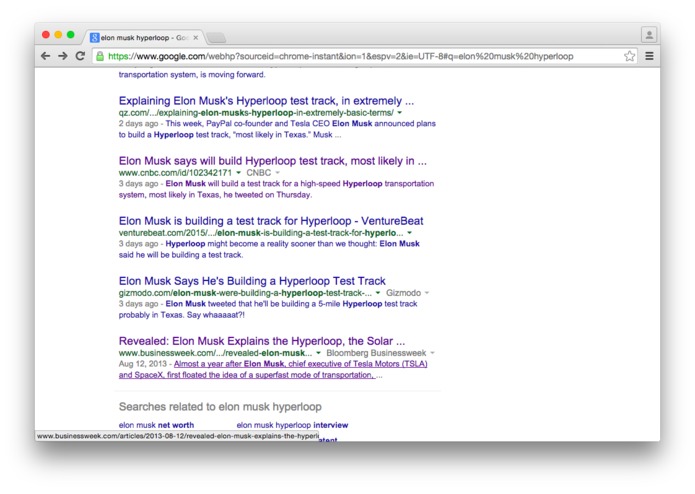Click the Bloomberg Businessweek source label

coord(376,353)
